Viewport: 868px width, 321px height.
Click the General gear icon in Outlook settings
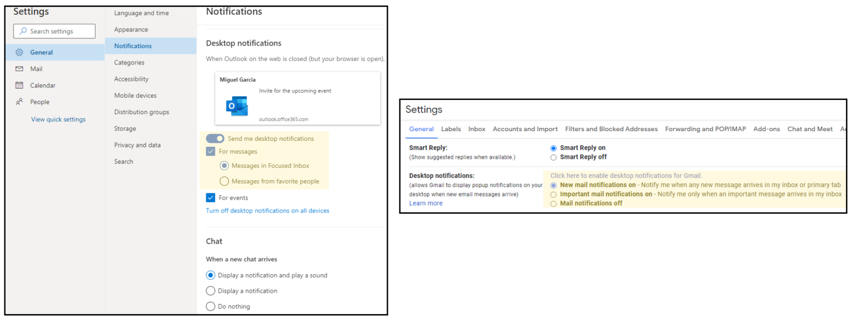(19, 52)
